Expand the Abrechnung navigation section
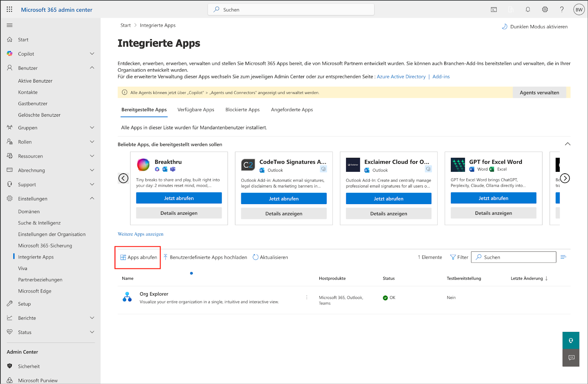 click(92, 170)
